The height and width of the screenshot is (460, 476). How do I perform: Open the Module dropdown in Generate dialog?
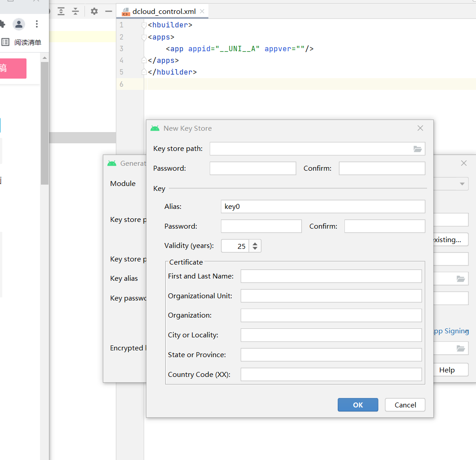(462, 184)
